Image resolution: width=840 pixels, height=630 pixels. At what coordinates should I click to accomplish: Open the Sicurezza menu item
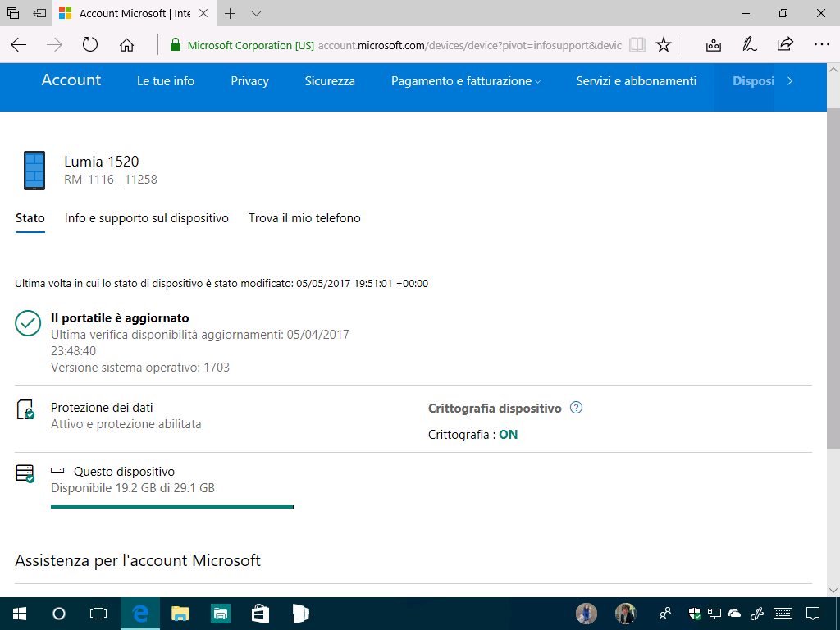pos(330,81)
